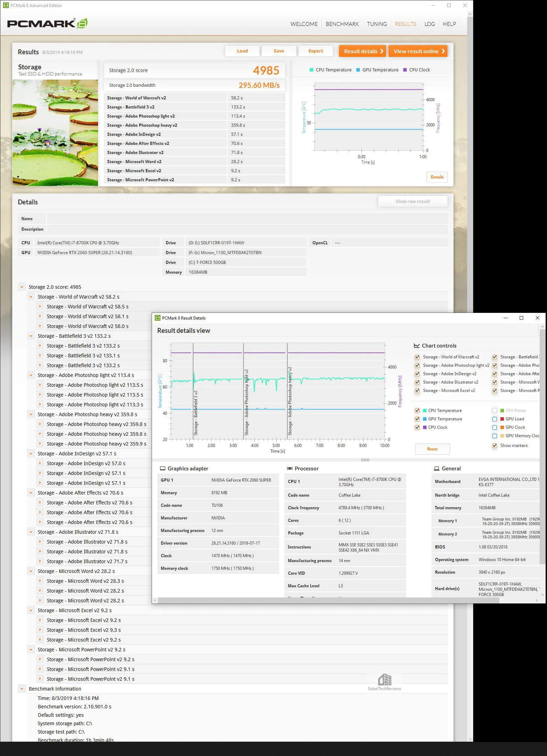
Task: Collapse Storage - Adobe Photoshop light v2 113.4 s
Action: 31,375
